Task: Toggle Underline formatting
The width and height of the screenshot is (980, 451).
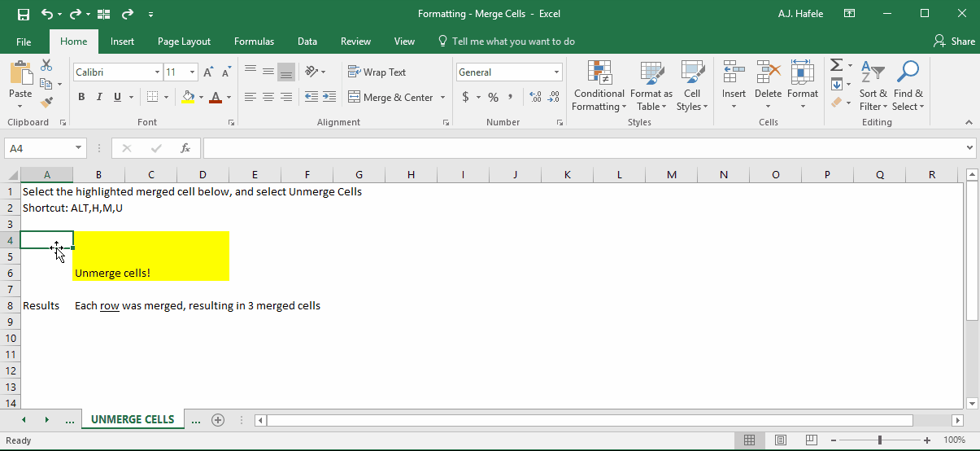Action: coord(117,97)
